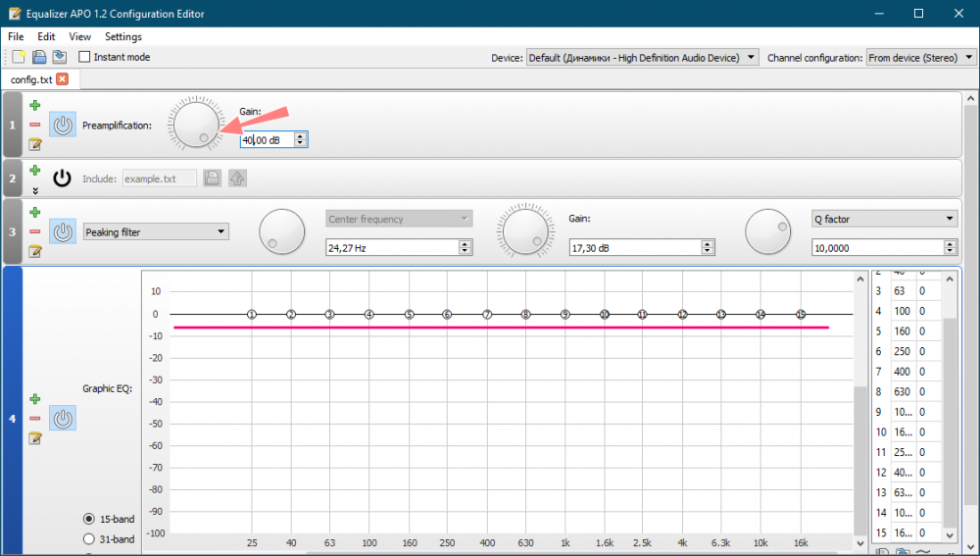Select the 31-band radio option

pyautogui.click(x=89, y=538)
